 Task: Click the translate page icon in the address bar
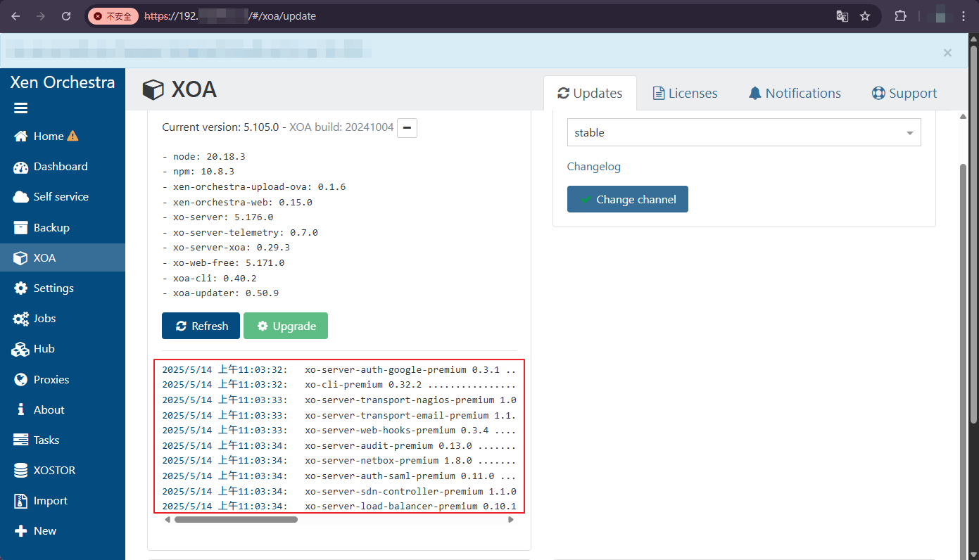tap(842, 16)
